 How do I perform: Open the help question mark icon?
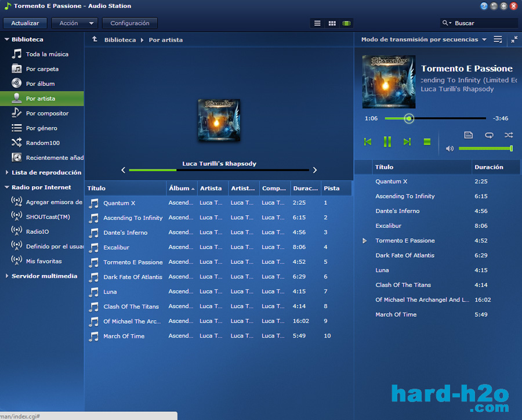pyautogui.click(x=484, y=6)
